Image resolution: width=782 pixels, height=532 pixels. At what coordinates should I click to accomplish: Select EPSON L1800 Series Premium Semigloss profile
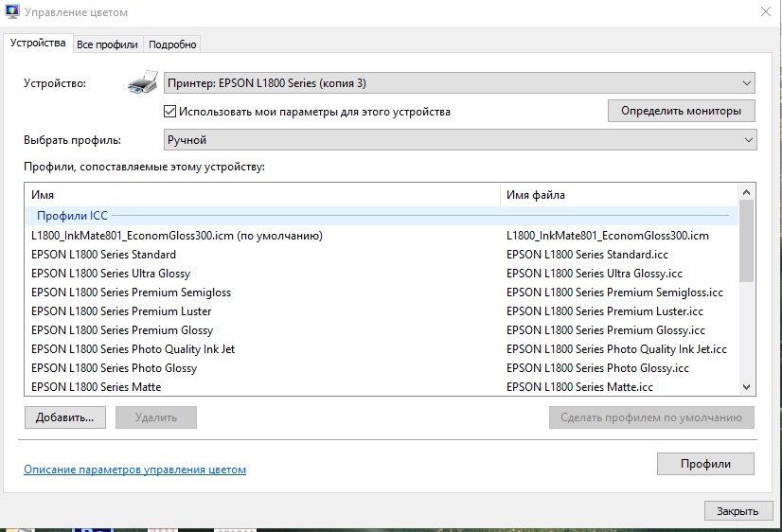(x=132, y=293)
